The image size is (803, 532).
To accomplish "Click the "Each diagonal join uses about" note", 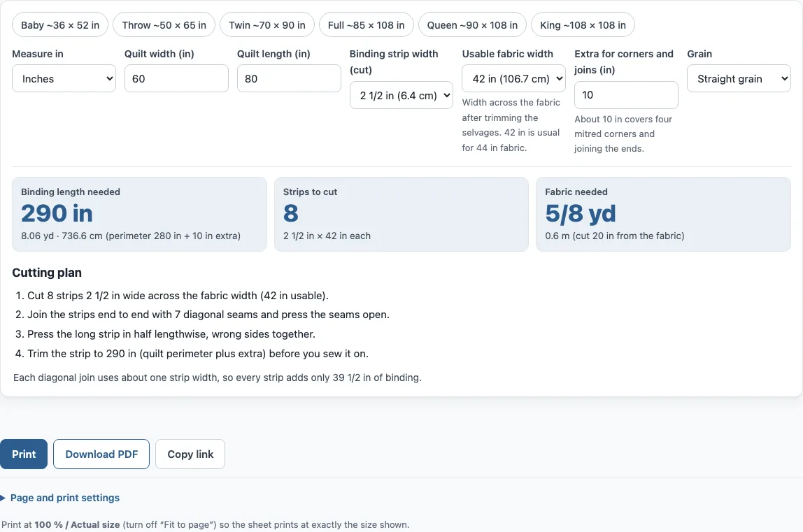I will tap(217, 378).
